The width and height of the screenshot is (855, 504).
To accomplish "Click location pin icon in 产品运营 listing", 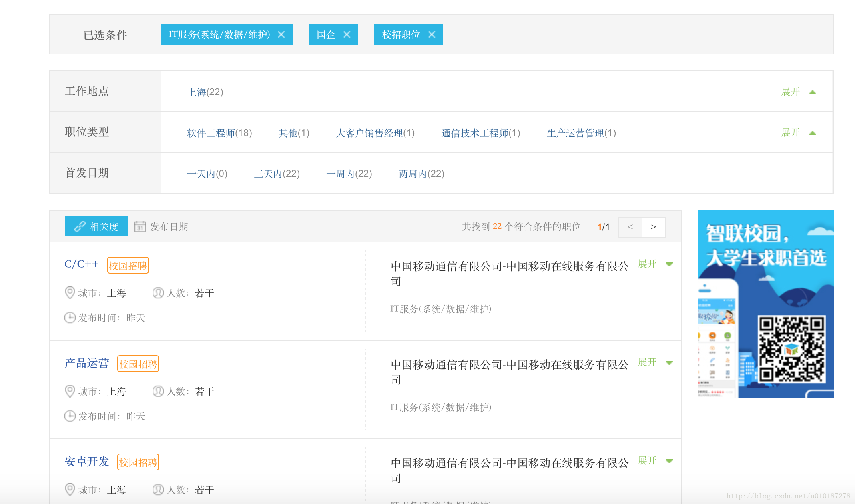I will point(70,391).
